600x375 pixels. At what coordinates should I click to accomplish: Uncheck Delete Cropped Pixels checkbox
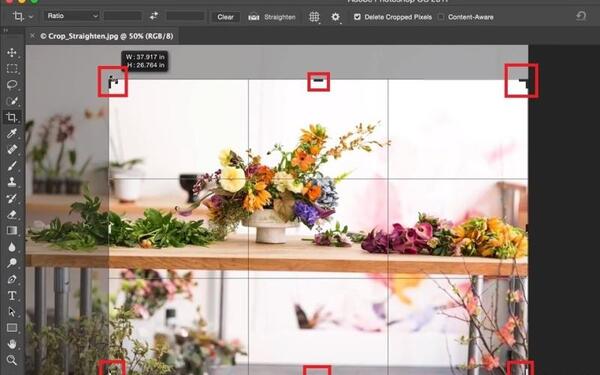[x=357, y=17]
